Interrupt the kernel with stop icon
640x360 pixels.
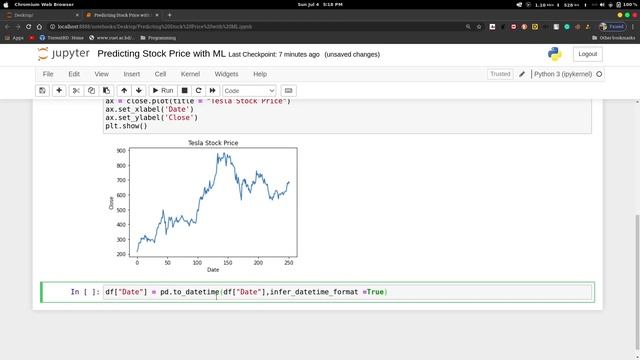184,91
